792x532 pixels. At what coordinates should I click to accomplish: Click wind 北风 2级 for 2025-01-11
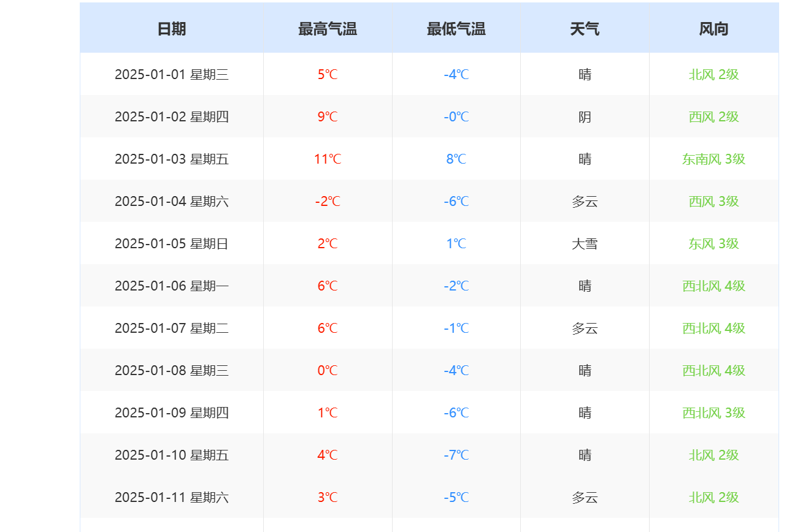pyautogui.click(x=713, y=497)
